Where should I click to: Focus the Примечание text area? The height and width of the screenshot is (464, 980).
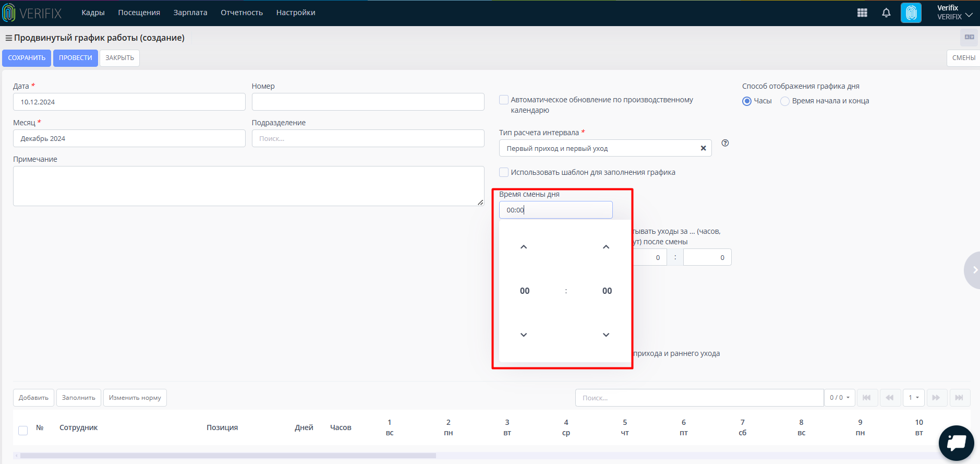249,186
